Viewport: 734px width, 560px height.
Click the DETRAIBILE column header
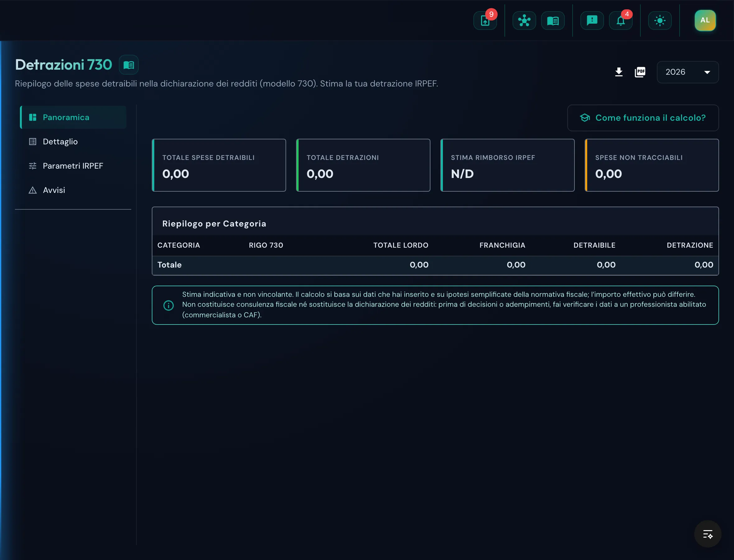point(594,245)
